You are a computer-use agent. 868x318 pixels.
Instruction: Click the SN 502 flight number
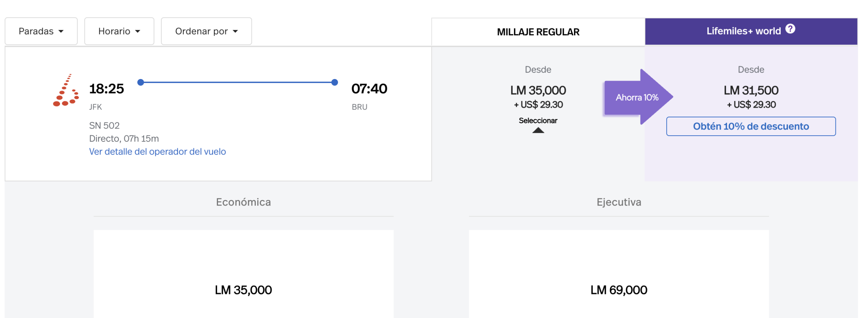click(x=104, y=126)
